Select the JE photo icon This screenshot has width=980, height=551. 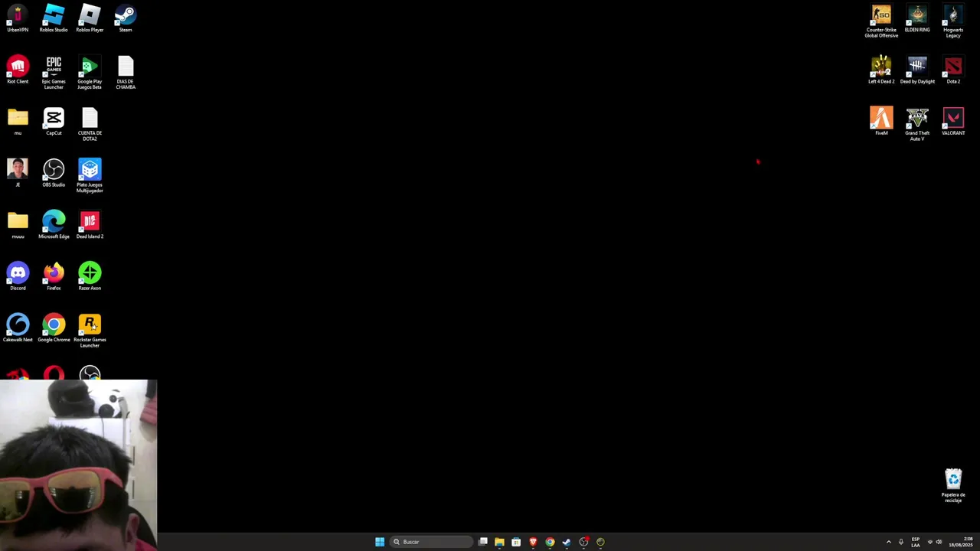(18, 173)
